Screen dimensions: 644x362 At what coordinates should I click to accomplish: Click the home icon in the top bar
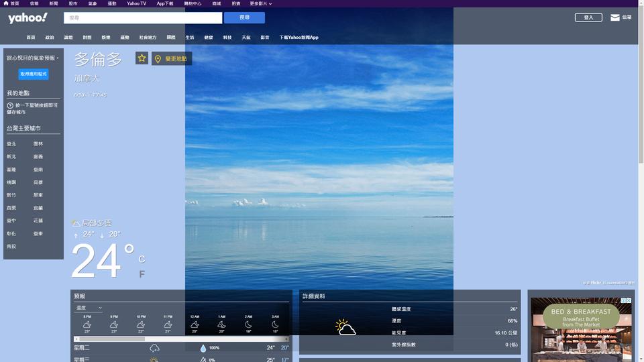tap(6, 3)
